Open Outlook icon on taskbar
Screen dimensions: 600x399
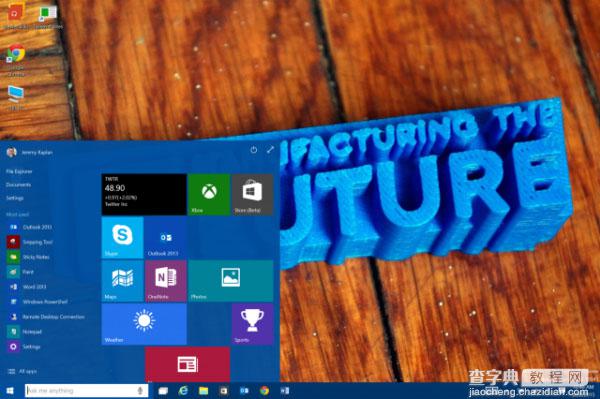(244, 391)
